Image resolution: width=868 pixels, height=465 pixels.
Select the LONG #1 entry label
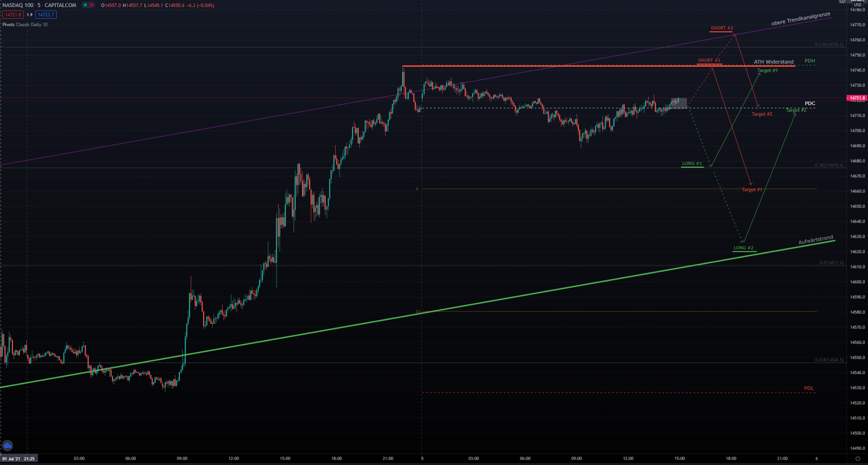(692, 163)
